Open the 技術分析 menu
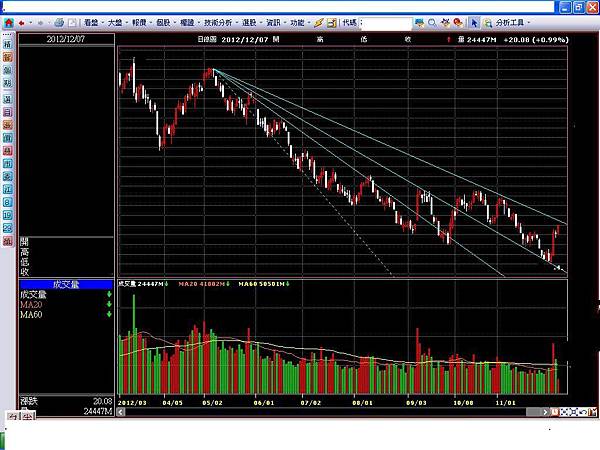The height and width of the screenshot is (450, 600). point(218,23)
